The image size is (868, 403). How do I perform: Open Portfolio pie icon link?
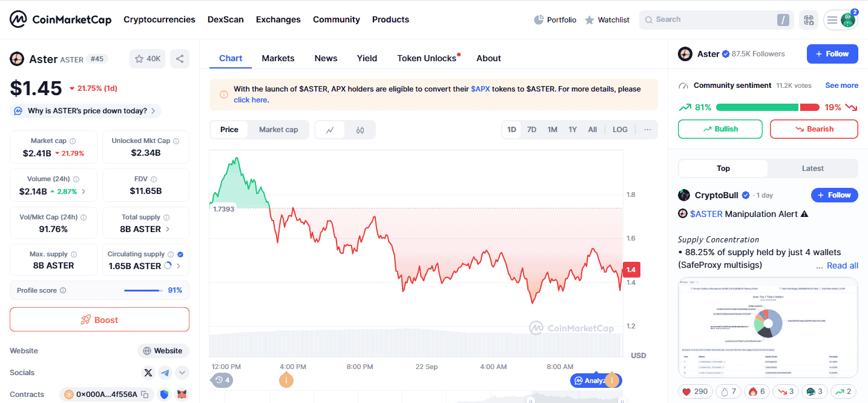(x=555, y=20)
